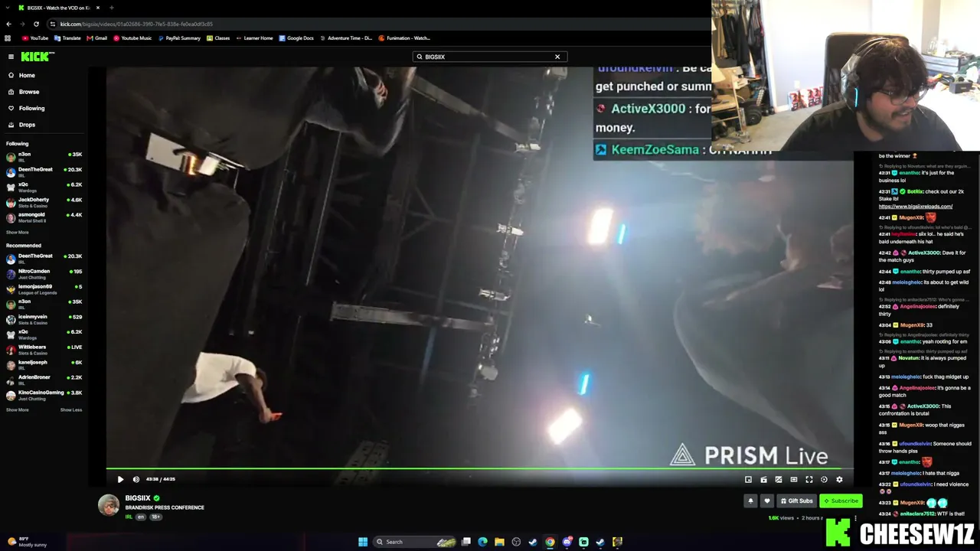Toggle theater mode on the player

click(x=793, y=479)
